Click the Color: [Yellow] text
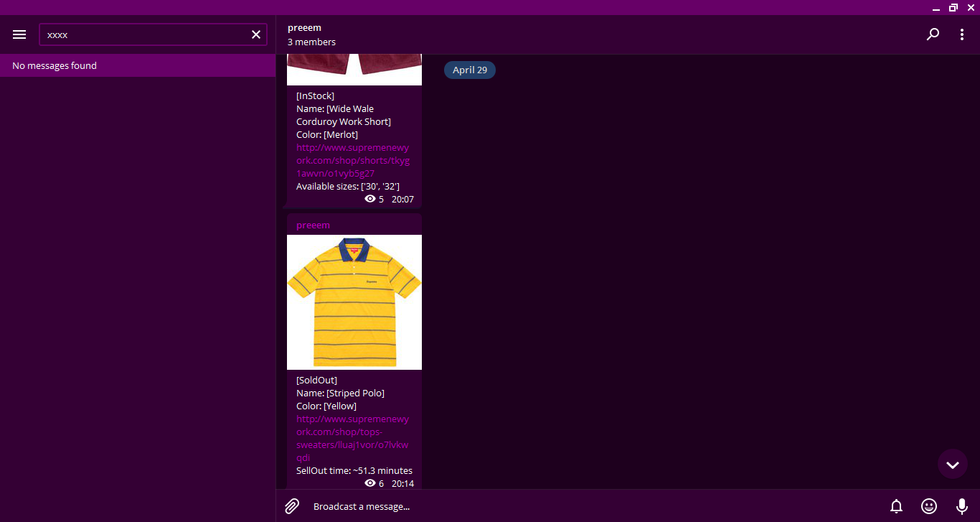The height and width of the screenshot is (522, 980). coord(327,406)
